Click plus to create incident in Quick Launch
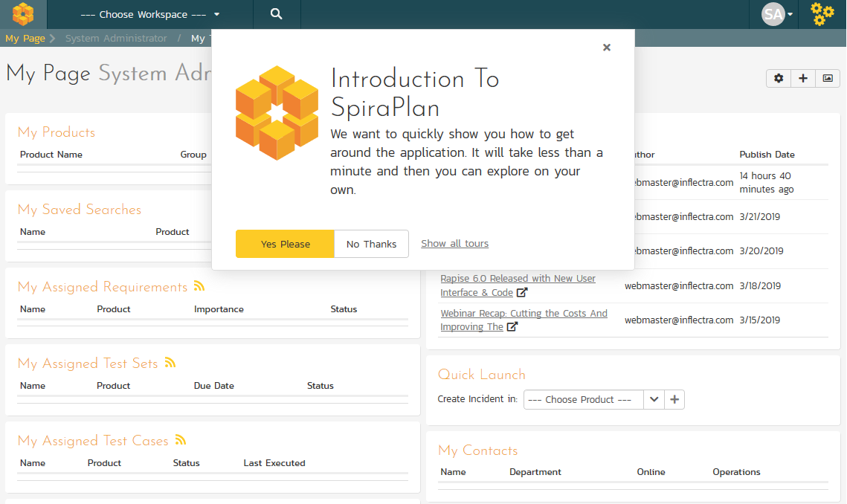The height and width of the screenshot is (504, 847). (674, 400)
